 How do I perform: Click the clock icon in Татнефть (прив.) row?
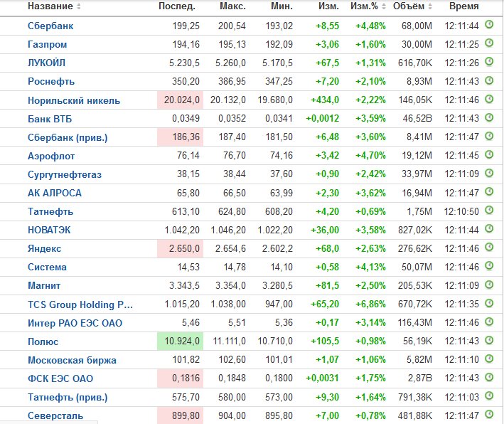tap(489, 396)
